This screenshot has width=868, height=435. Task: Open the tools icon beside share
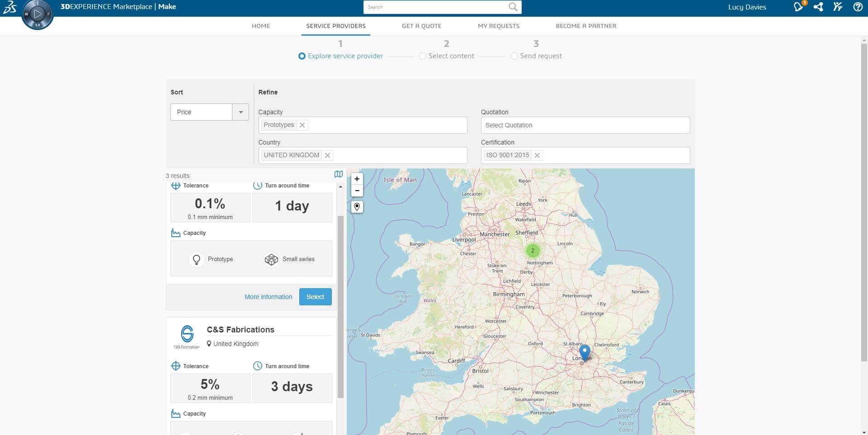click(x=838, y=7)
